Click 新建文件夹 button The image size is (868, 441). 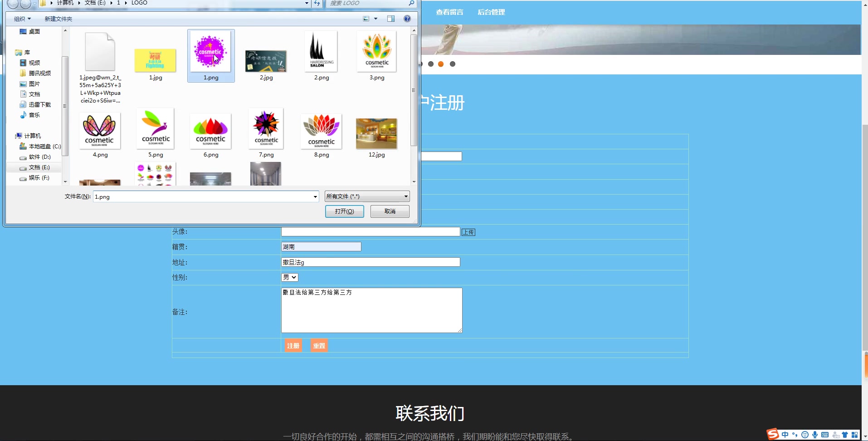(x=59, y=19)
